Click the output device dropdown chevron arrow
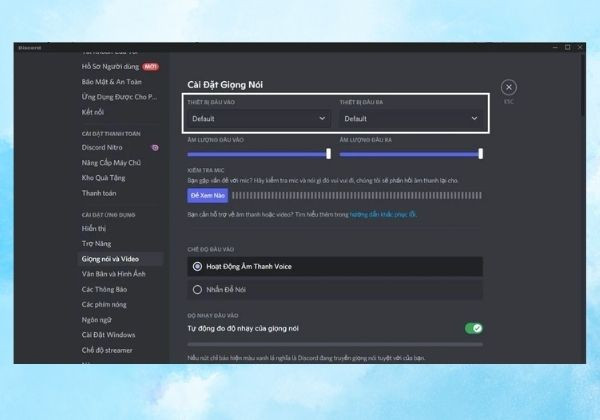600x420 pixels. click(474, 119)
